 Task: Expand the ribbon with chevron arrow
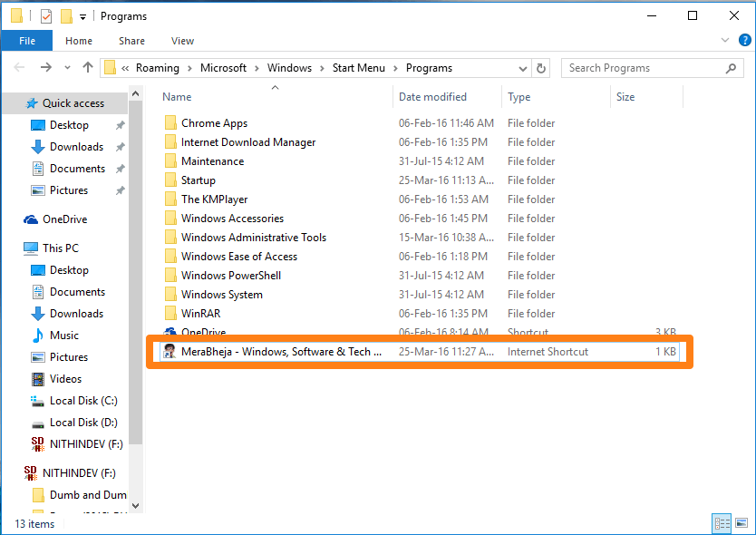tap(724, 40)
